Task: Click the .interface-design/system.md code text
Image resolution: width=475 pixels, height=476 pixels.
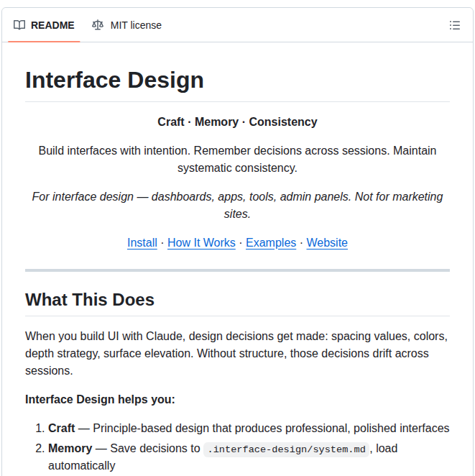Action: (x=286, y=449)
